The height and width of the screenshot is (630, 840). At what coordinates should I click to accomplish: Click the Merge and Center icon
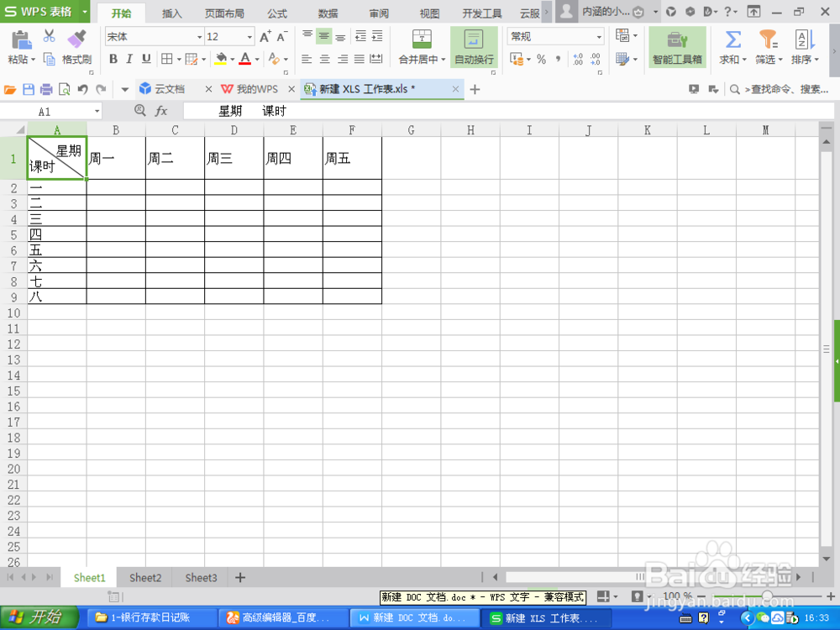tap(422, 39)
